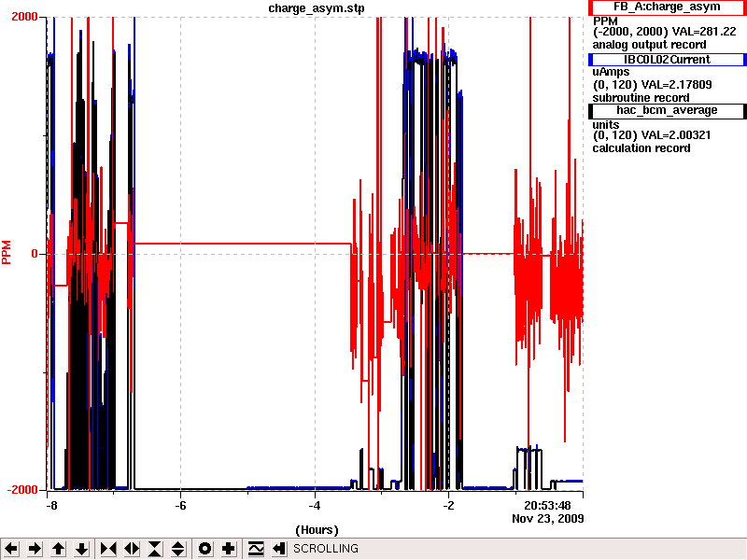Screen dimensions: 747x560
Task: Click the wavy-line refresh graph icon
Action: tap(256, 549)
